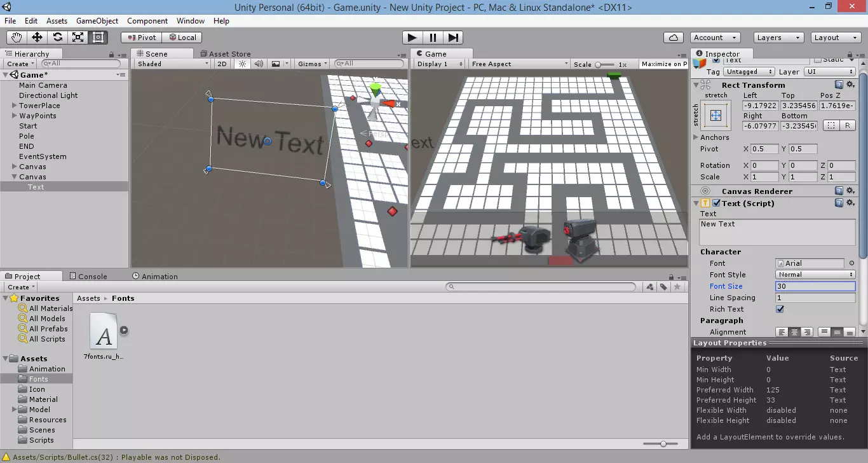Click the Maximize on Play button
The height and width of the screenshot is (463, 868).
coord(663,64)
